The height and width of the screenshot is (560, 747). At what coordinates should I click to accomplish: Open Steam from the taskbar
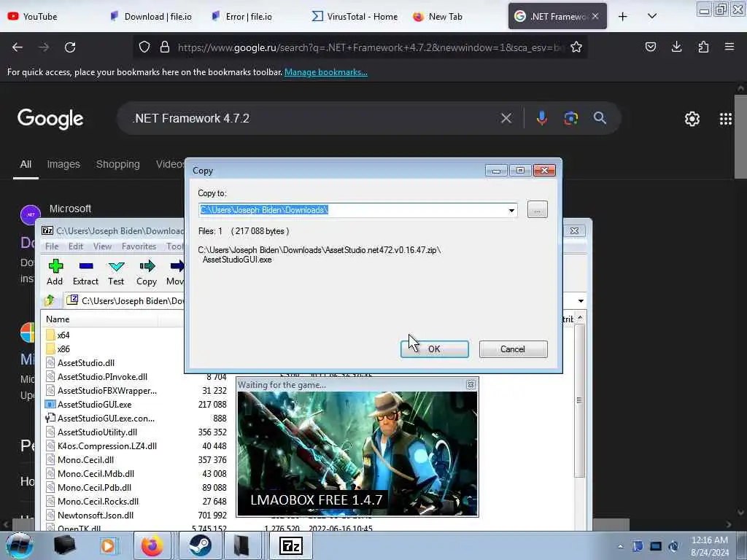click(200, 545)
